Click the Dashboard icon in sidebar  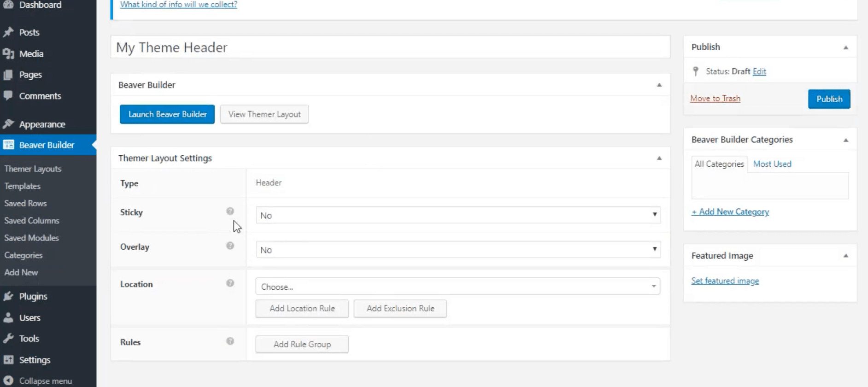[8, 5]
